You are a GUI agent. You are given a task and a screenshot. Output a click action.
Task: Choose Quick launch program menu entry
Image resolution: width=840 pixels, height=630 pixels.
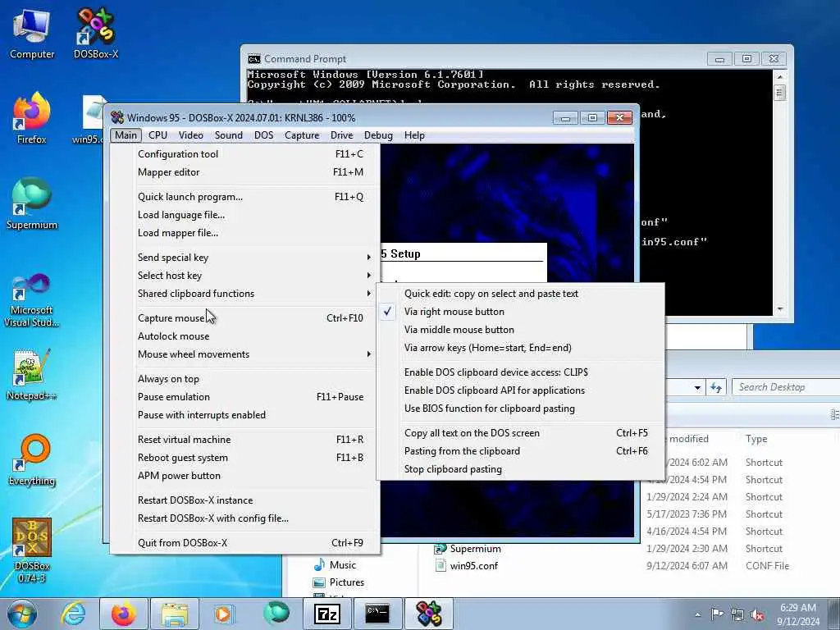tap(244, 197)
